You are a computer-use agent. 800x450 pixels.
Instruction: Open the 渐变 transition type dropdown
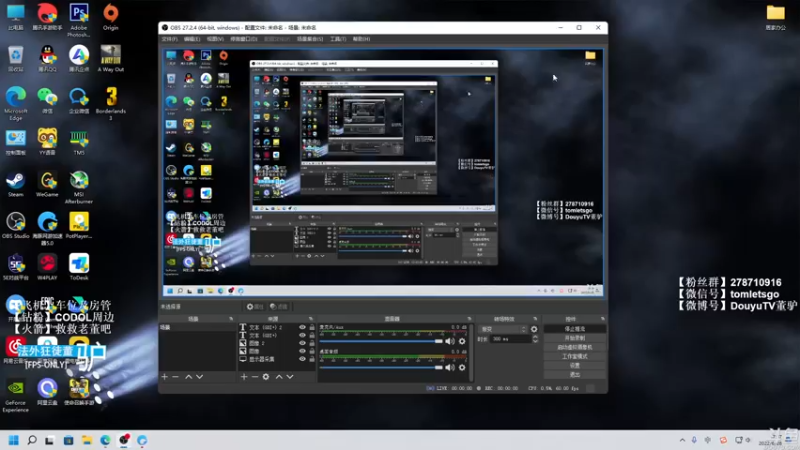503,329
